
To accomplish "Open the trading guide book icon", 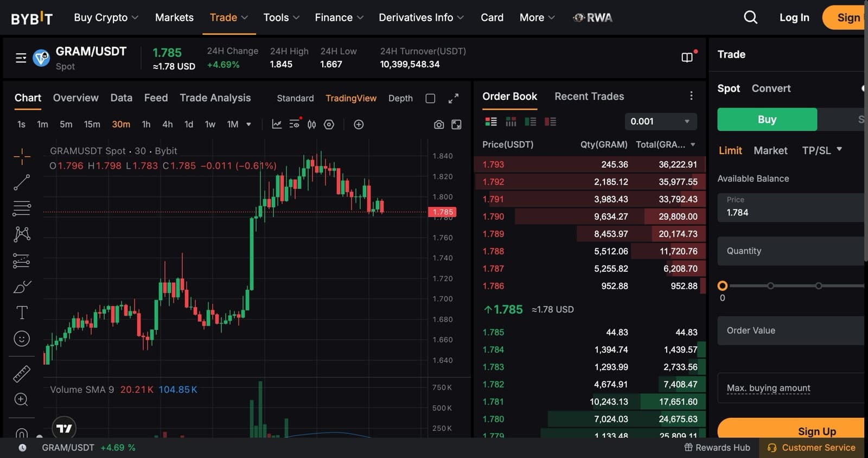I will coord(687,57).
